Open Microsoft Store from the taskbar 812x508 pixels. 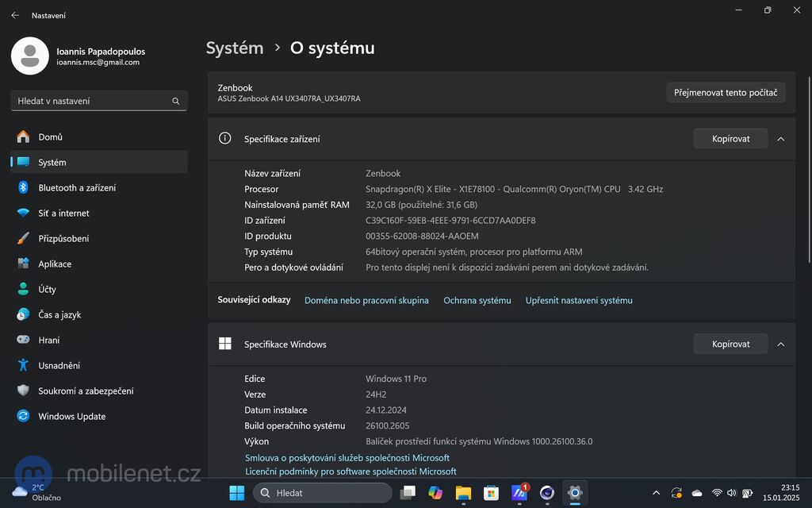pos(491,492)
